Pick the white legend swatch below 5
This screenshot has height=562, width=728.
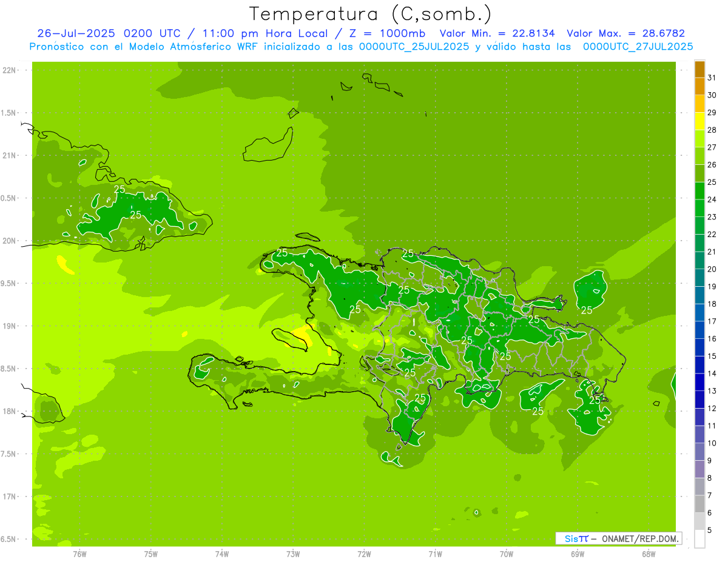click(x=699, y=539)
